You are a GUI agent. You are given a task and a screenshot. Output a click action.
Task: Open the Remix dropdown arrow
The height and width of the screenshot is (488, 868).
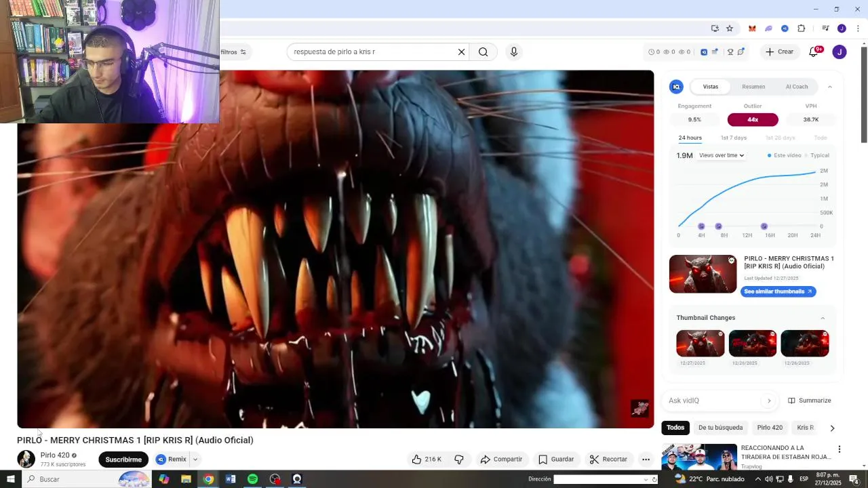point(195,460)
